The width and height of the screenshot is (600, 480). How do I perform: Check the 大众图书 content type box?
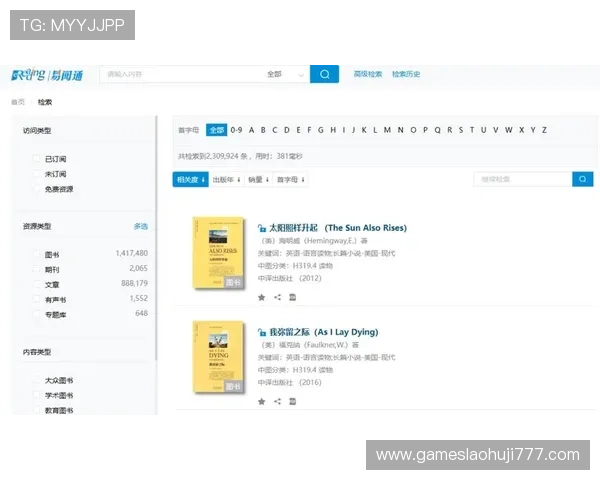37,380
